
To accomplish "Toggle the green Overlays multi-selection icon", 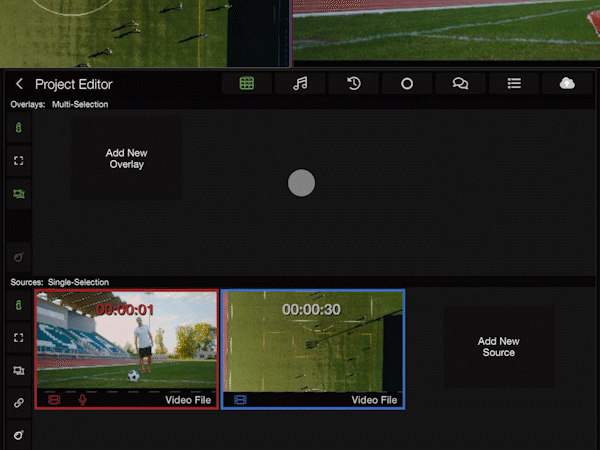I will click(18, 193).
